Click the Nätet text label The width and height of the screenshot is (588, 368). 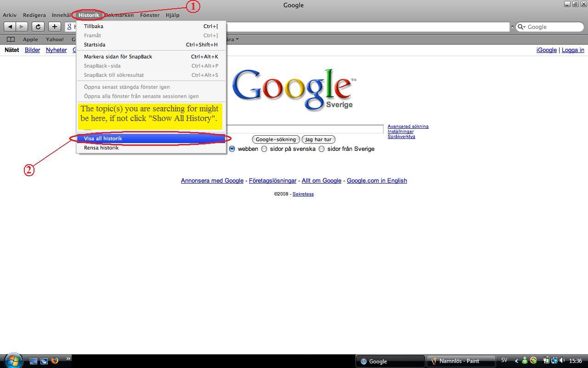[11, 50]
